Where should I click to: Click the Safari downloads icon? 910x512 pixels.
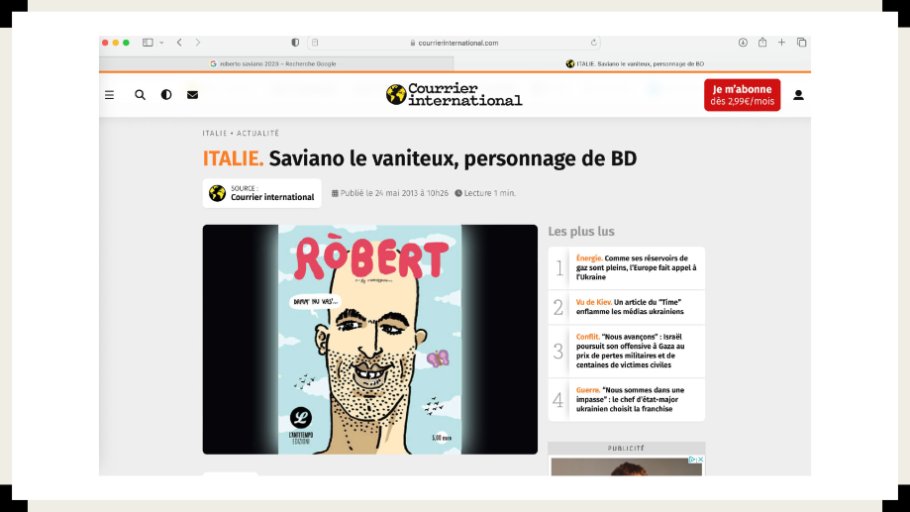click(743, 42)
